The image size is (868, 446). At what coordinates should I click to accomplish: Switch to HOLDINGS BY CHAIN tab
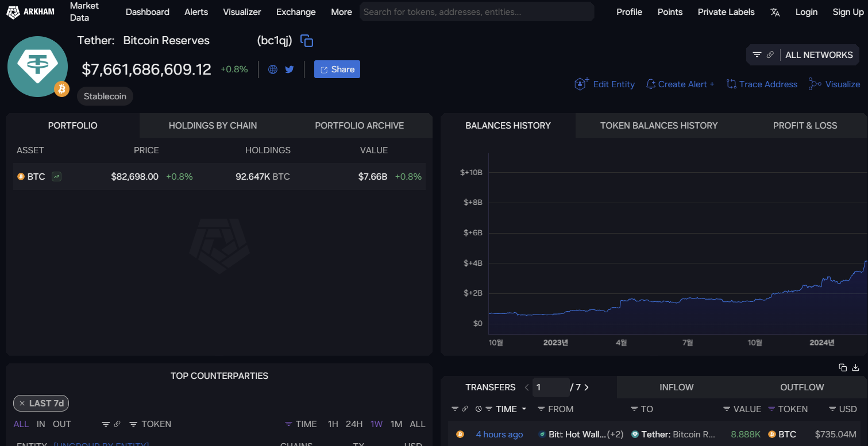[x=213, y=125]
